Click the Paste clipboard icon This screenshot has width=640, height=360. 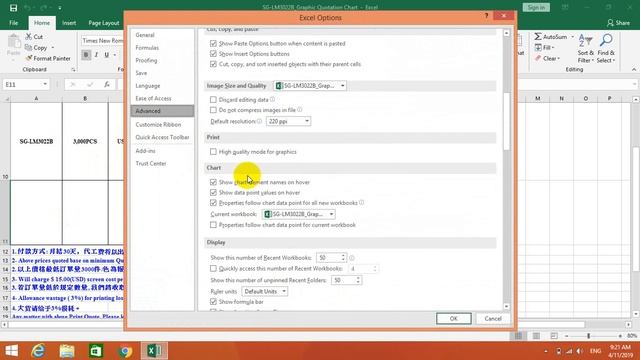tap(13, 42)
